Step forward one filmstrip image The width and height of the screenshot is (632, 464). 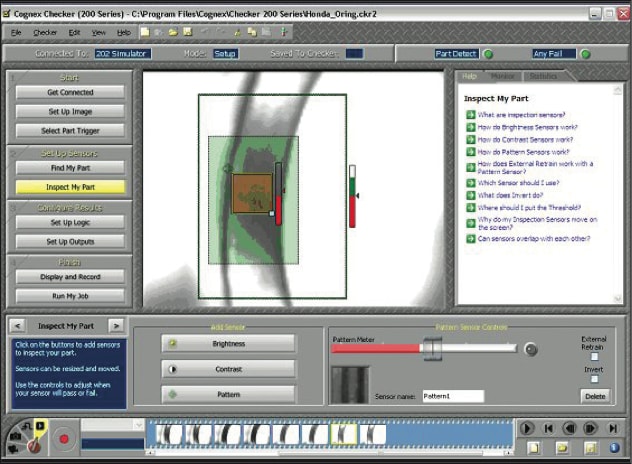point(590,428)
